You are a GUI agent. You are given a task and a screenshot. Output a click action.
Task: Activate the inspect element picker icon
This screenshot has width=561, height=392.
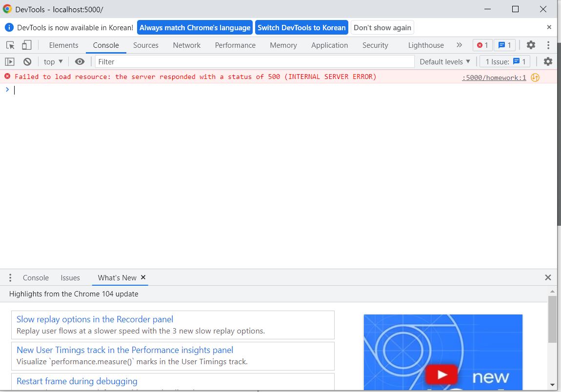[x=10, y=45]
